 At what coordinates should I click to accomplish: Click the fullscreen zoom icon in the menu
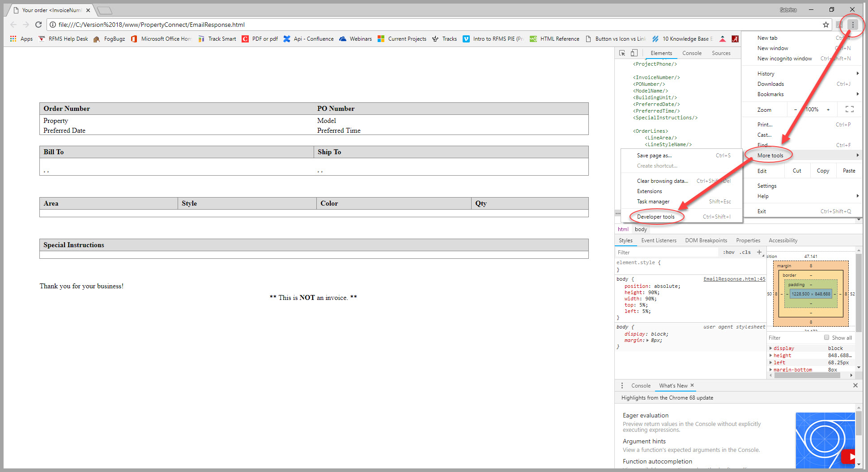click(850, 110)
